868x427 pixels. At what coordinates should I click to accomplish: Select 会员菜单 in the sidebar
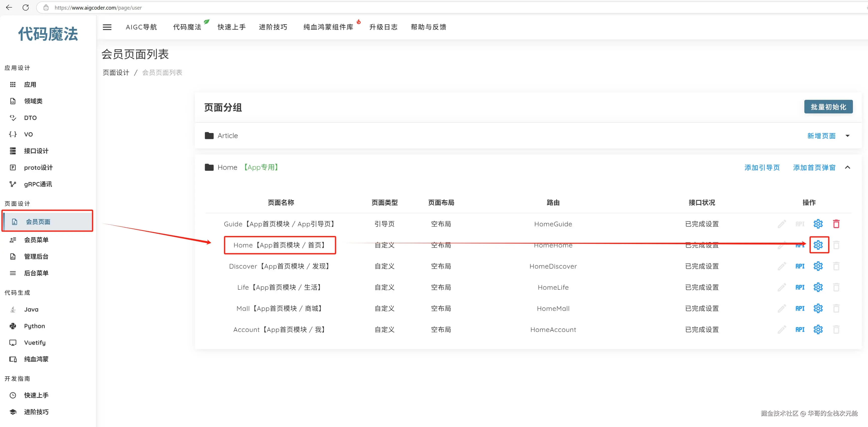(x=36, y=240)
